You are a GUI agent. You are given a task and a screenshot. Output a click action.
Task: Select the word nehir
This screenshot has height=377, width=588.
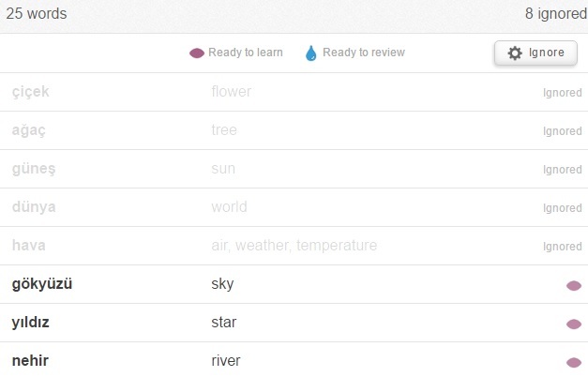point(30,361)
